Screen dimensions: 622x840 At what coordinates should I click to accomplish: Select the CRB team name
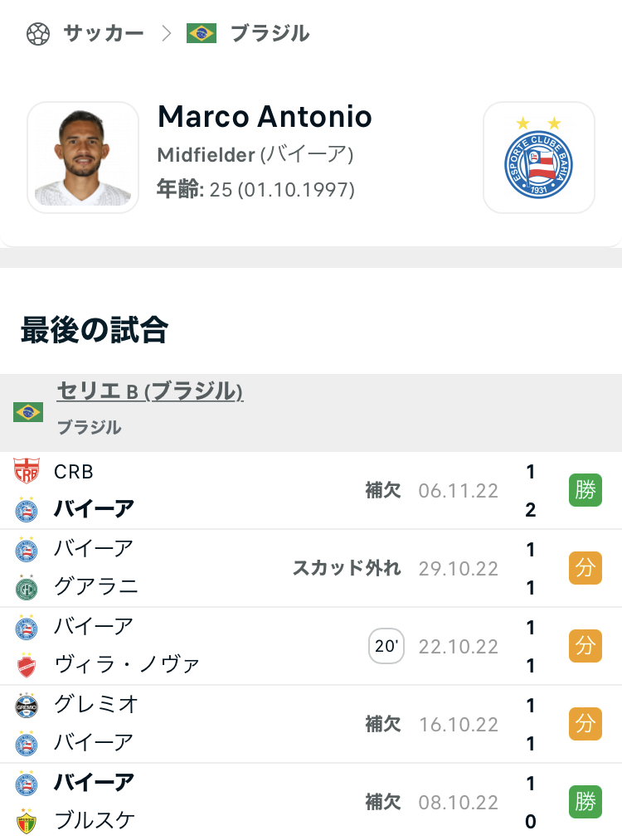point(74,472)
